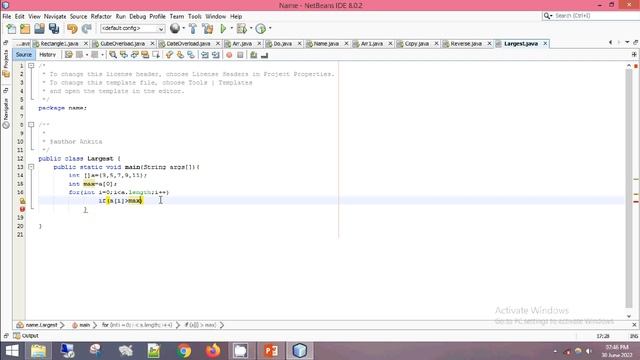Image resolution: width=640 pixels, height=360 pixels.
Task: Collapse the main method fold at line 13
Action: point(31,167)
